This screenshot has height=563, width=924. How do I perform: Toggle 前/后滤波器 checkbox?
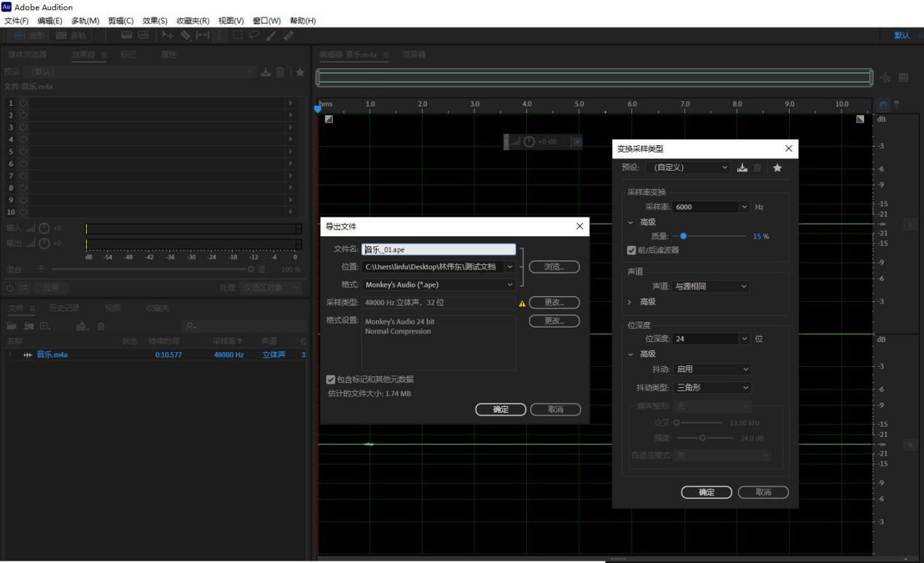pos(632,250)
